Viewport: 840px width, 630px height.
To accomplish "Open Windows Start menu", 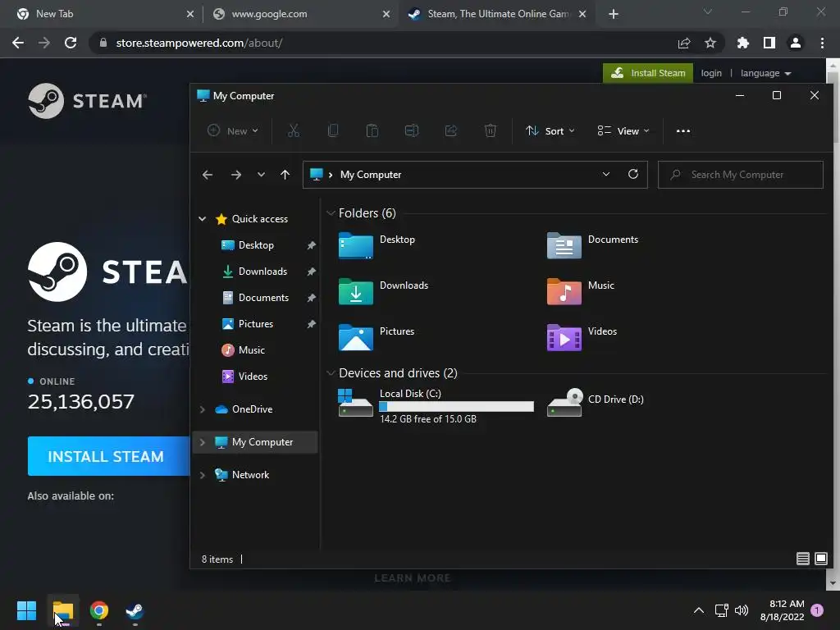I will 26,610.
